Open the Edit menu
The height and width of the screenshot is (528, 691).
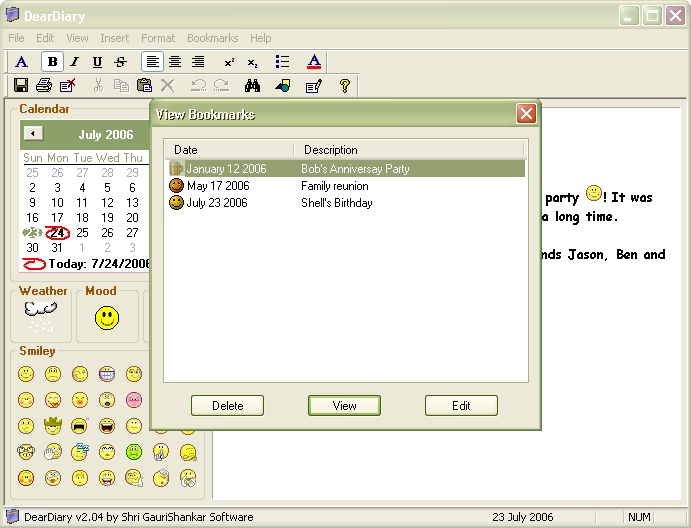[45, 38]
